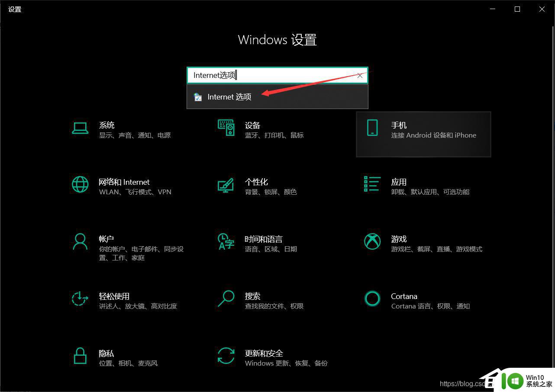
Task: Click the text 语音、区域、日期
Action: click(x=271, y=249)
